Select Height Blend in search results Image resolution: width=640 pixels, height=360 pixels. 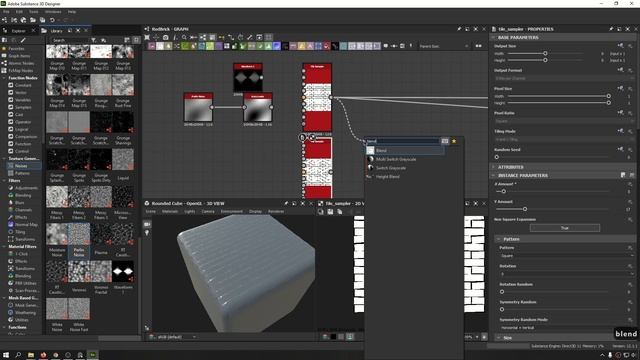point(387,177)
